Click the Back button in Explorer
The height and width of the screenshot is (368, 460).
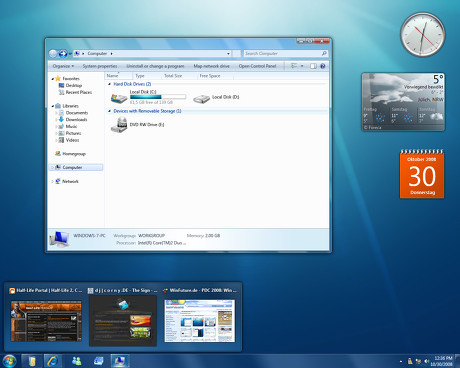tap(53, 54)
